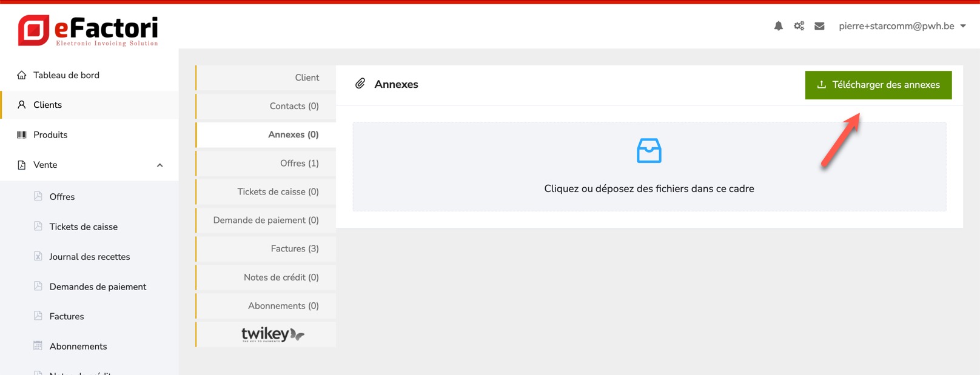Switch to the Contacts (0) tab
This screenshot has height=375, width=980.
(294, 106)
